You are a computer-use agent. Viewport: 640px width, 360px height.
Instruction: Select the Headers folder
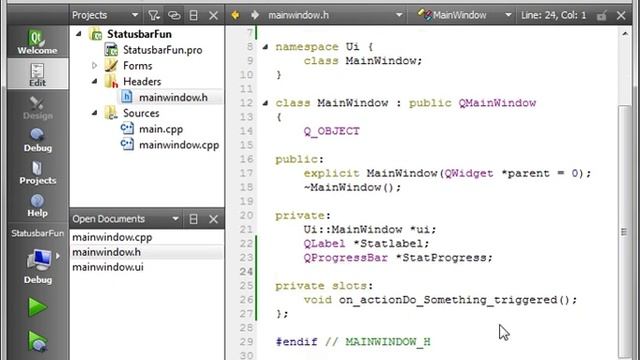[x=142, y=81]
